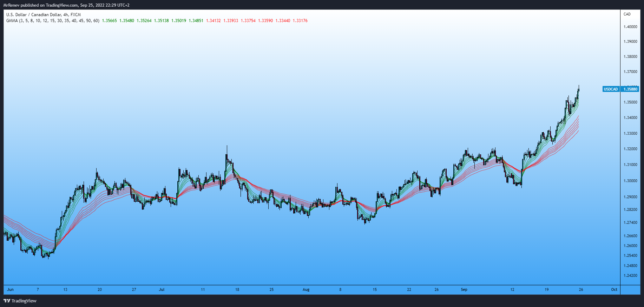Image resolution: width=644 pixels, height=307 pixels.
Task: Click the Oct label on the time axis
Action: [x=614, y=289]
